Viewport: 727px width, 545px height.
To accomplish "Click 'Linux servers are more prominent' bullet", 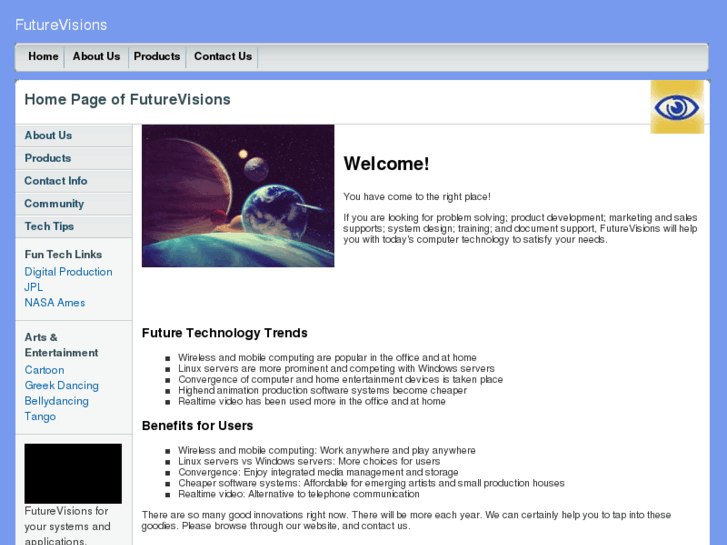I will click(336, 369).
